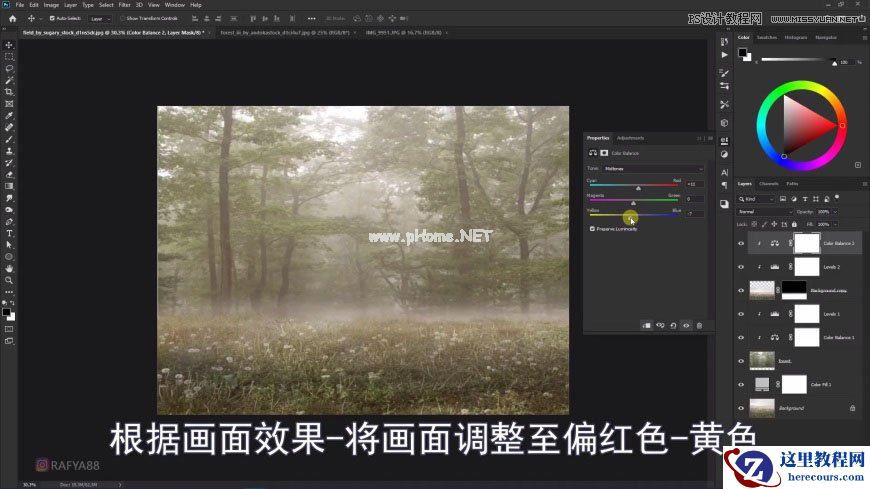This screenshot has height=489, width=870.
Task: Open the Color panel menu
Action: coord(864,38)
